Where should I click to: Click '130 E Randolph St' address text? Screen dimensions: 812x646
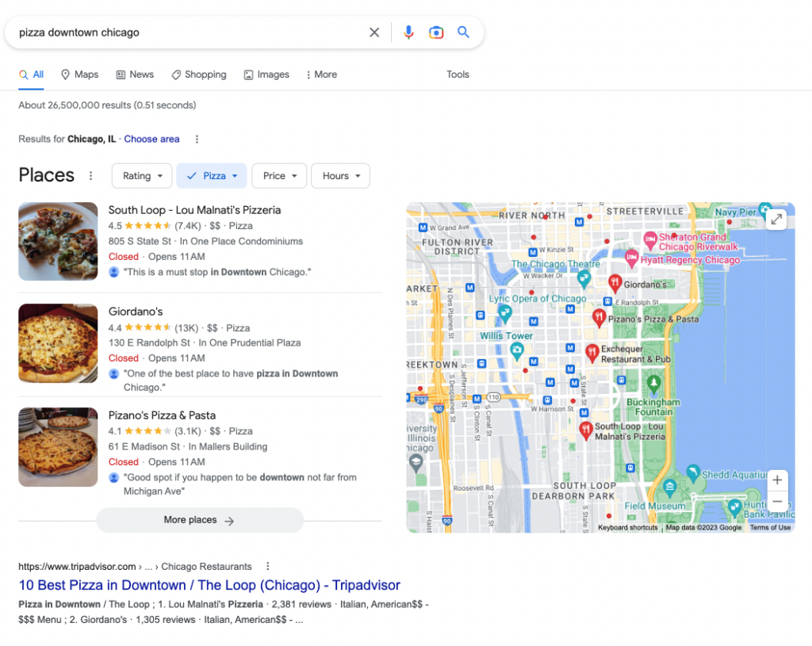click(149, 342)
